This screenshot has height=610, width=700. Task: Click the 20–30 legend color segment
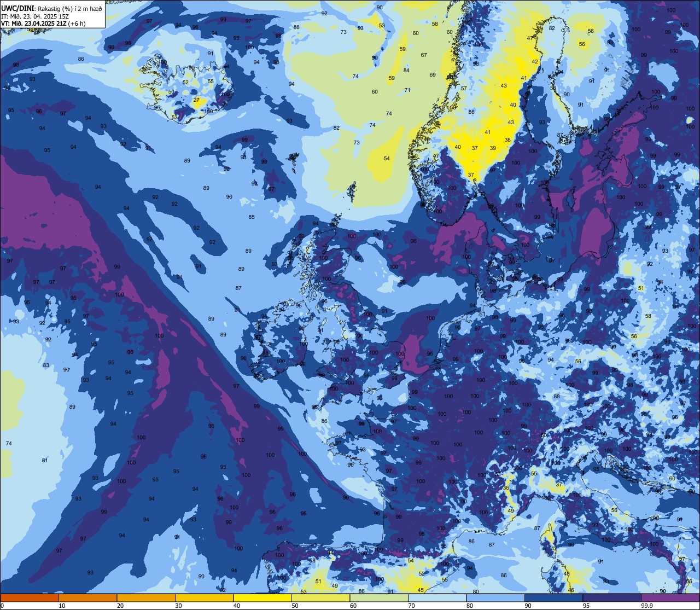click(146, 598)
